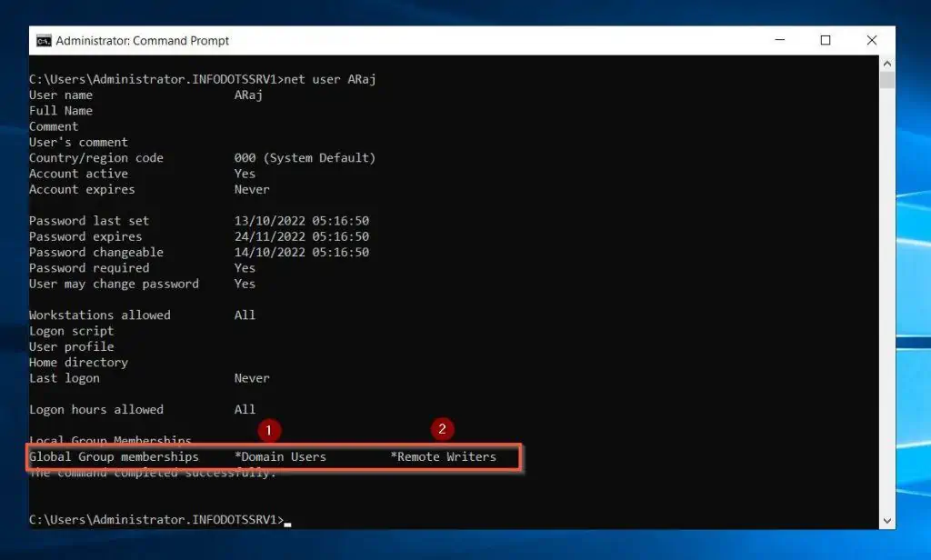Click the 'Password required' label
931x560 pixels.
pyautogui.click(x=89, y=268)
